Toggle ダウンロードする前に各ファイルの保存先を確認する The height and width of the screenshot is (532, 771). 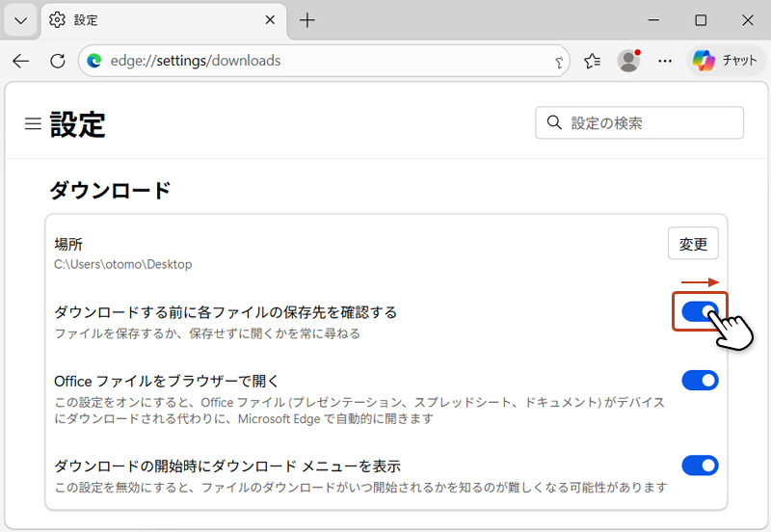700,311
